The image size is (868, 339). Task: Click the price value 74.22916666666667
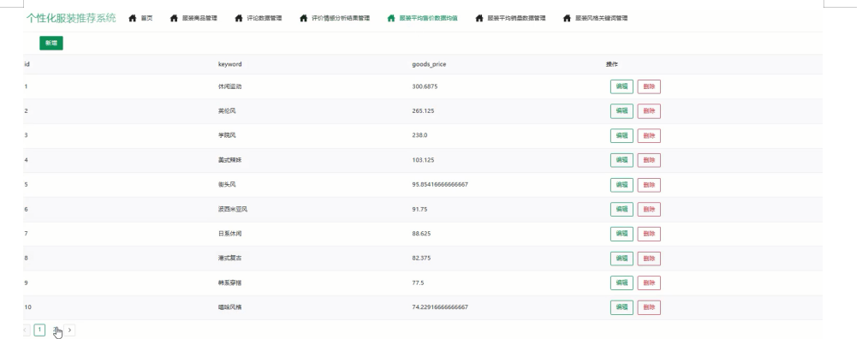[x=440, y=307]
